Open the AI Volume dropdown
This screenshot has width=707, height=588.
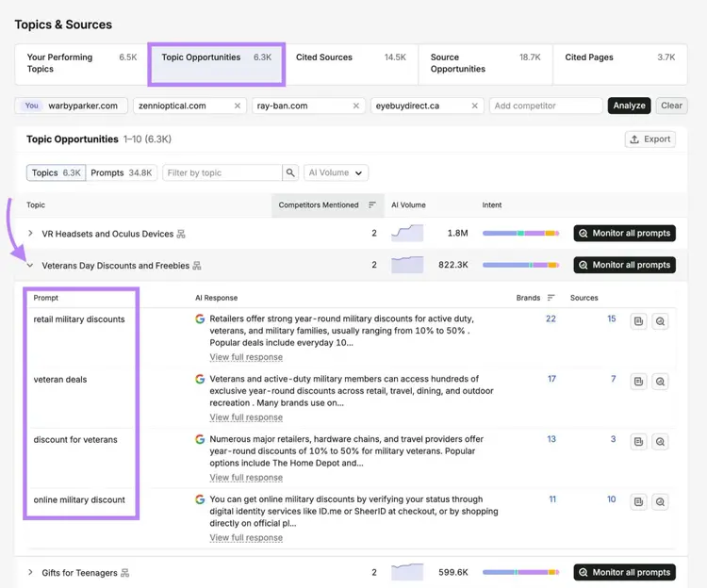336,173
